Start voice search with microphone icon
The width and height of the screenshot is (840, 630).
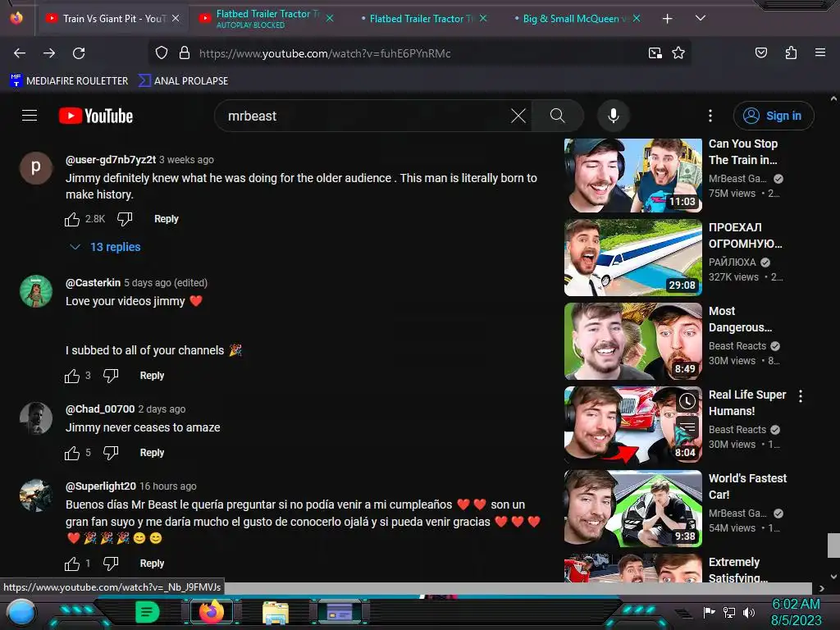tap(614, 116)
